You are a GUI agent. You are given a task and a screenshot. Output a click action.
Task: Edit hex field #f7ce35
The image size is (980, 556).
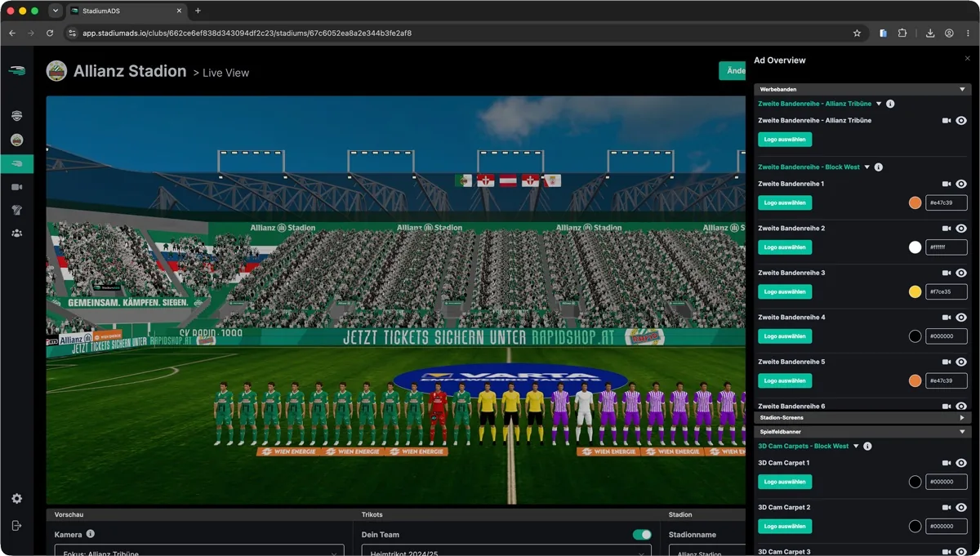coord(947,291)
